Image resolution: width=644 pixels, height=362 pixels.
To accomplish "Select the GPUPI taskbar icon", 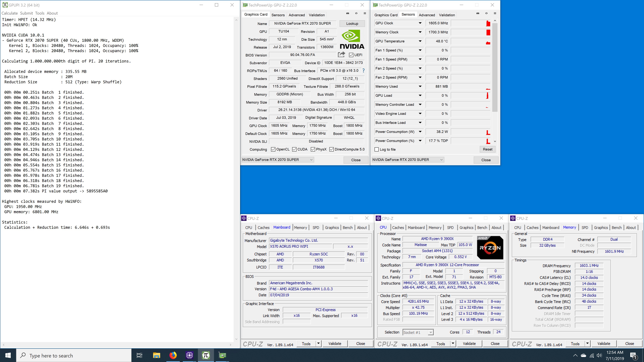I will (x=206, y=355).
